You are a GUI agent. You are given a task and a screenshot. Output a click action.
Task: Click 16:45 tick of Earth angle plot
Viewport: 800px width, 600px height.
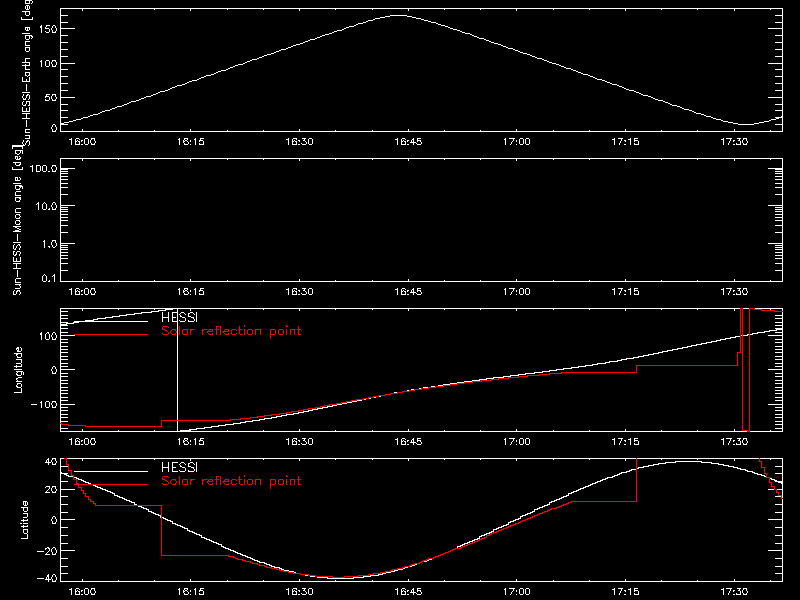click(x=408, y=141)
